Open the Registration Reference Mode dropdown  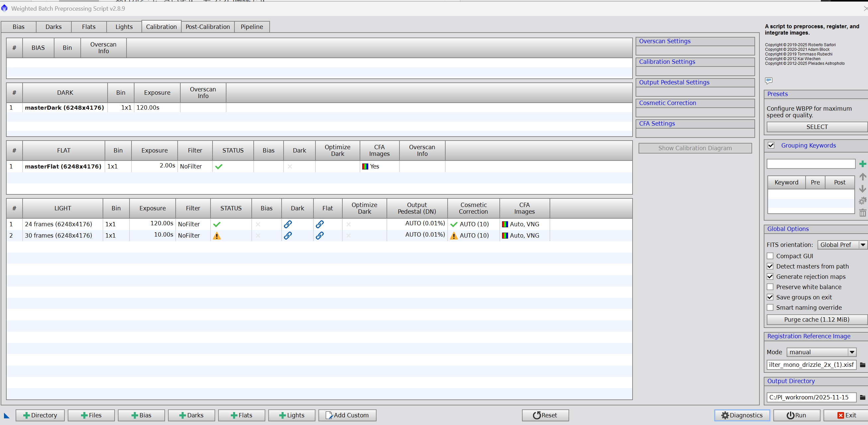(x=821, y=352)
